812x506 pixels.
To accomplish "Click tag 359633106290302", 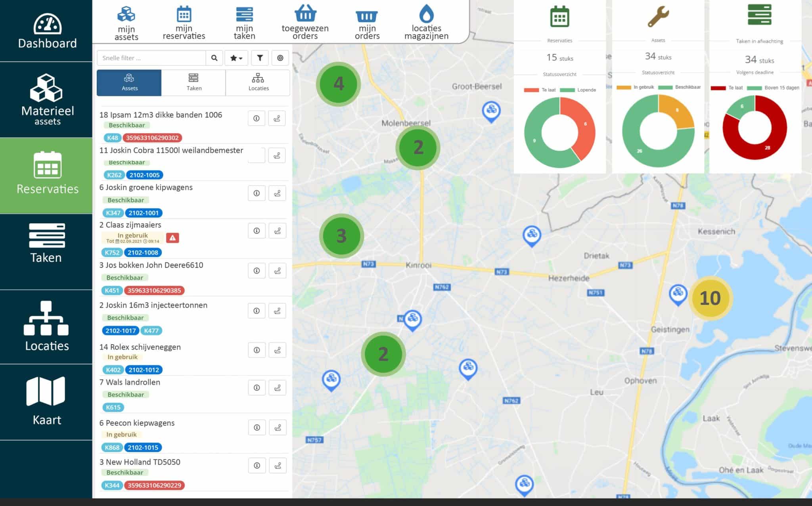I will click(152, 138).
